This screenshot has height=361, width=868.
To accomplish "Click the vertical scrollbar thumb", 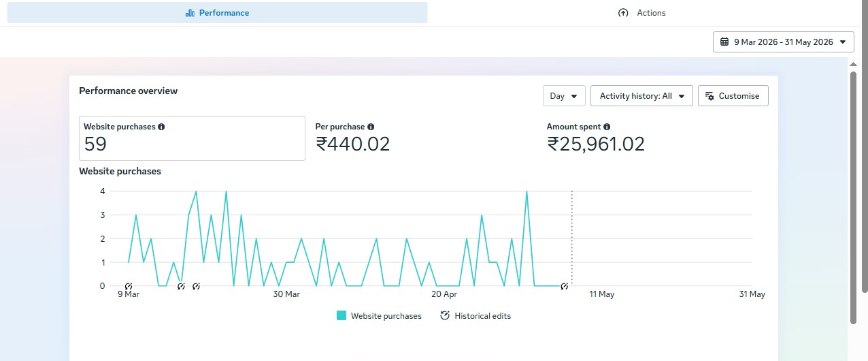I will (854, 198).
